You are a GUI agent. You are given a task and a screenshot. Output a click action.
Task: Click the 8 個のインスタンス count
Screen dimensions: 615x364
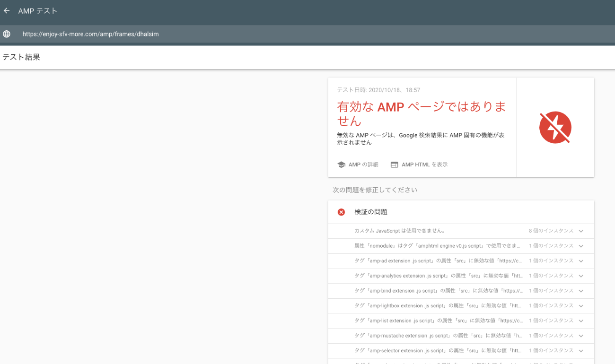pyautogui.click(x=551, y=231)
